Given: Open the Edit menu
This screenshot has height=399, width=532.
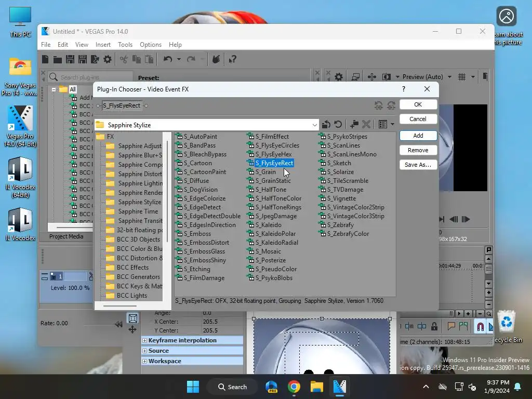Looking at the screenshot, I should (63, 45).
